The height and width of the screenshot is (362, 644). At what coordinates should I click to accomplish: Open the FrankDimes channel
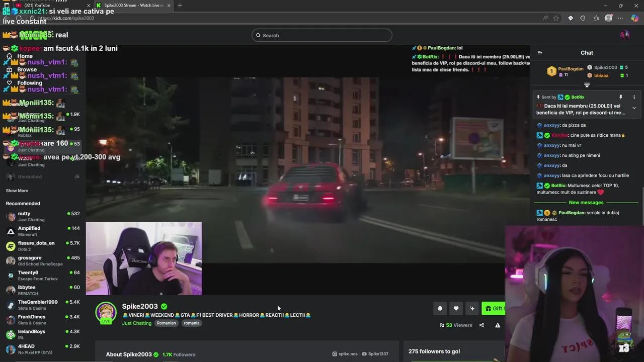[43, 320]
